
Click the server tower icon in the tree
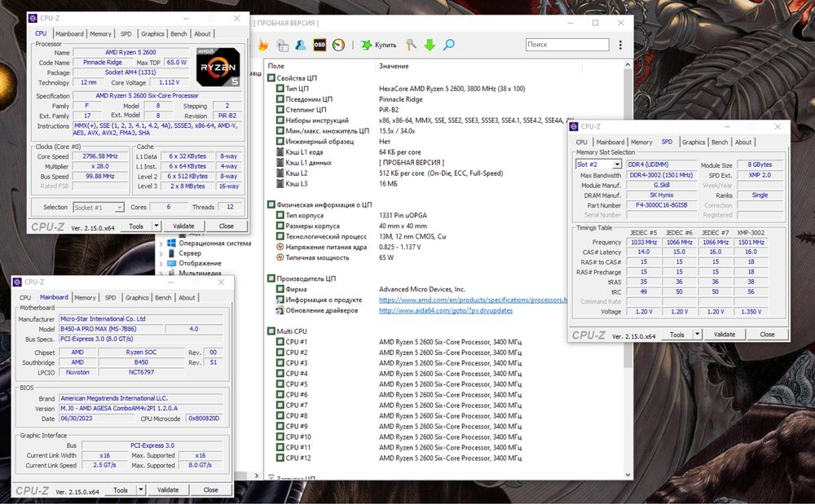pos(171,253)
